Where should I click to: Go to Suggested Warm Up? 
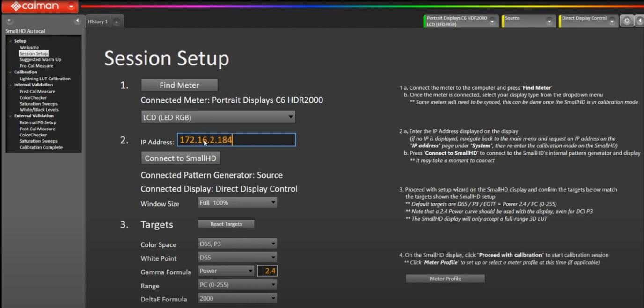pos(40,59)
